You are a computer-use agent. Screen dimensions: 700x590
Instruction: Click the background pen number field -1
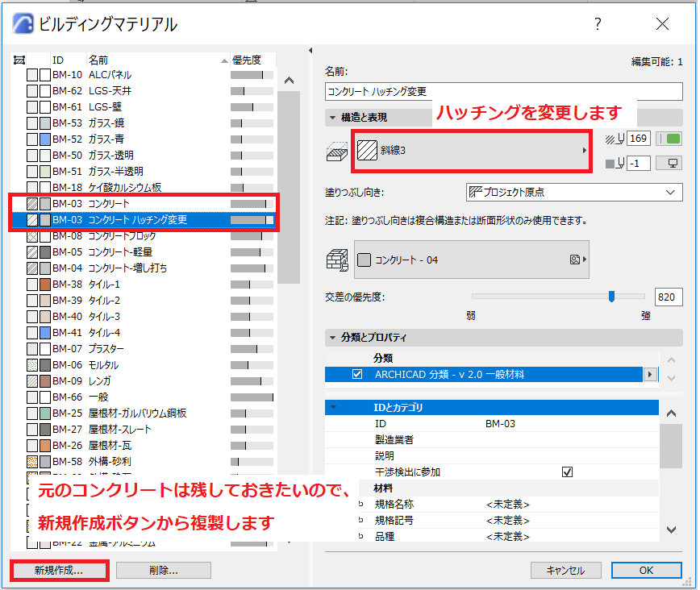coord(639,164)
